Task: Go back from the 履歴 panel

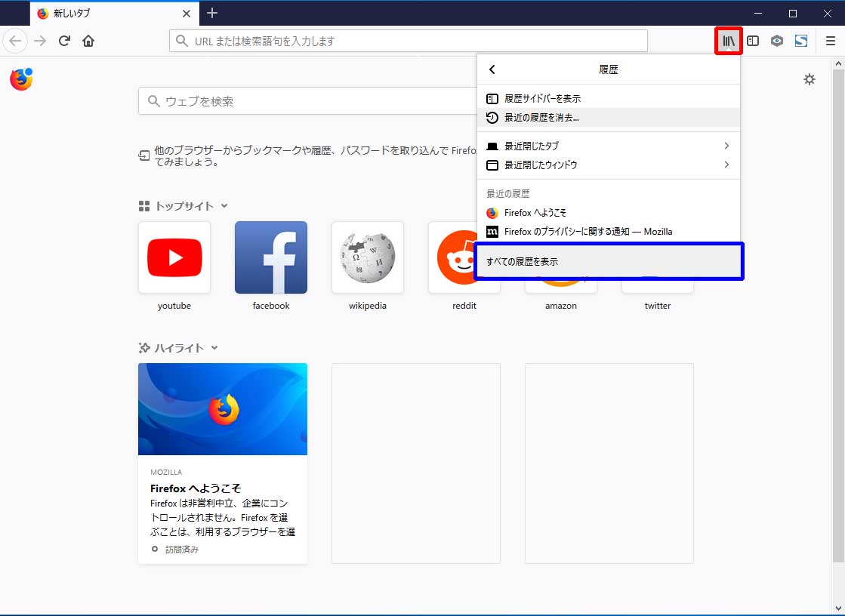Action: coord(492,69)
